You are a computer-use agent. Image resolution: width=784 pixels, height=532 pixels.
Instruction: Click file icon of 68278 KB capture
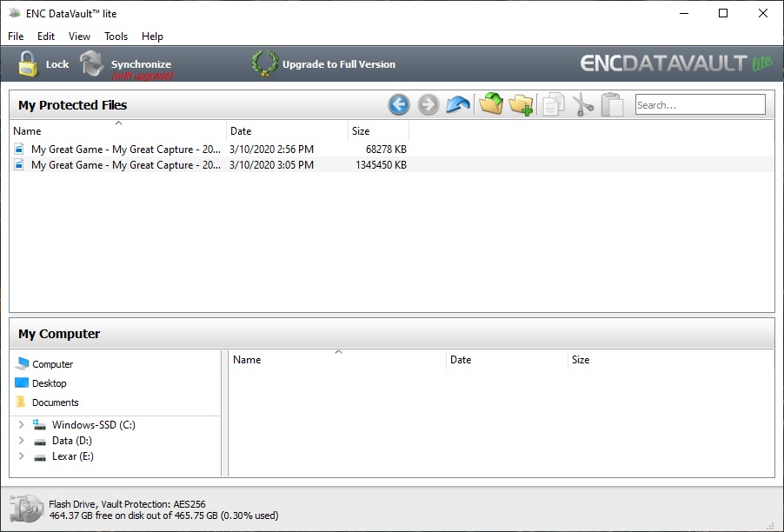coord(19,149)
